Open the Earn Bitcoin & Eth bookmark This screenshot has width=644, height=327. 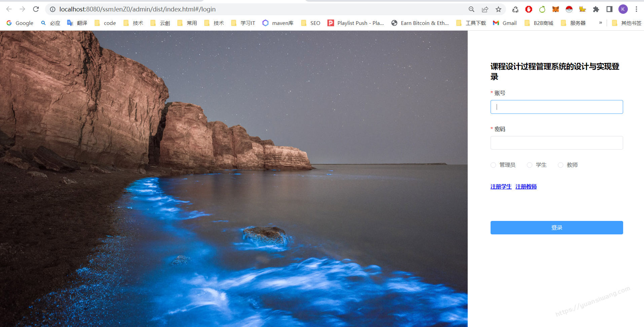(420, 23)
